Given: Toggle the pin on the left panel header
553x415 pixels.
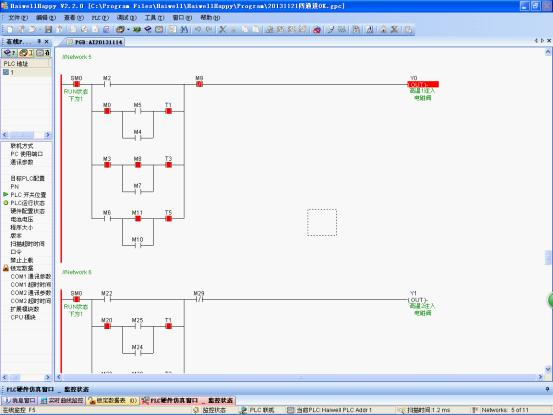Looking at the screenshot, I should (x=39, y=42).
